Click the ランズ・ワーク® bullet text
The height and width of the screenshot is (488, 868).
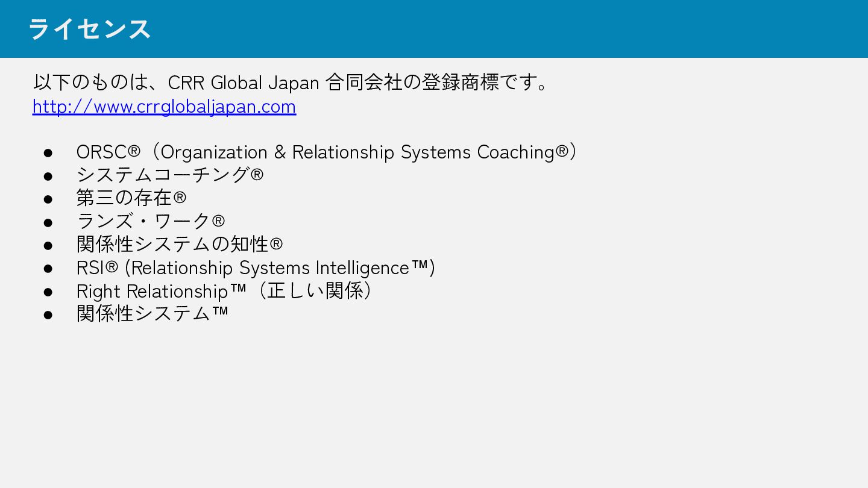(x=151, y=221)
